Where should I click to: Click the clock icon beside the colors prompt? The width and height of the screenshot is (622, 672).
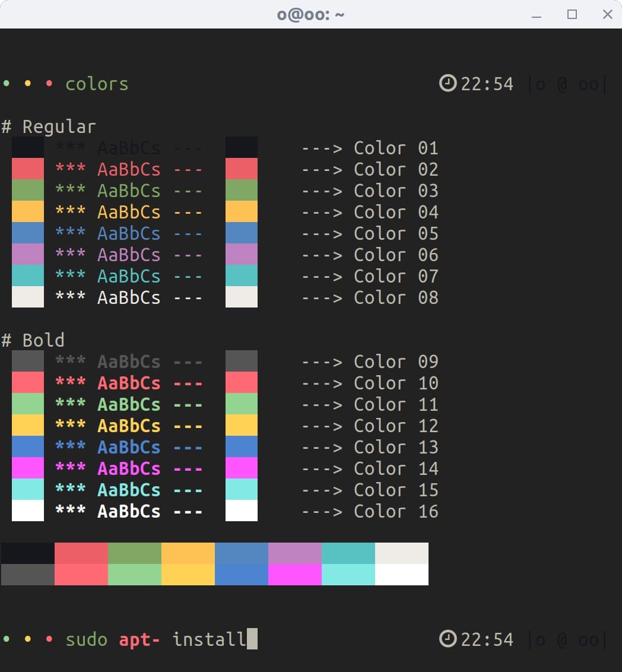[448, 83]
